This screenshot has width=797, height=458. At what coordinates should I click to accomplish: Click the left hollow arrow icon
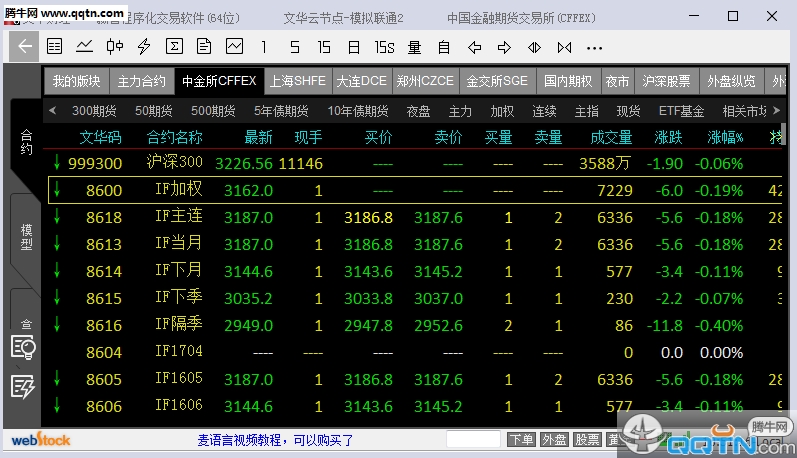(474, 47)
